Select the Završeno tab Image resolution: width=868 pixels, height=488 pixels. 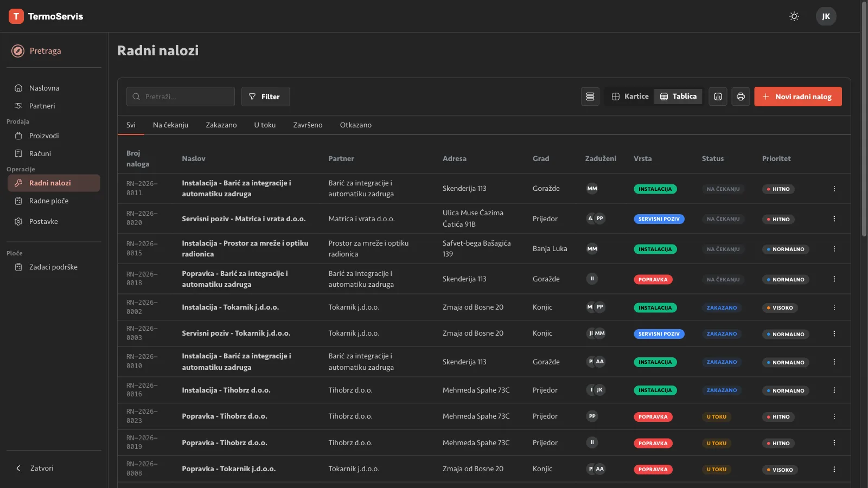coord(308,125)
